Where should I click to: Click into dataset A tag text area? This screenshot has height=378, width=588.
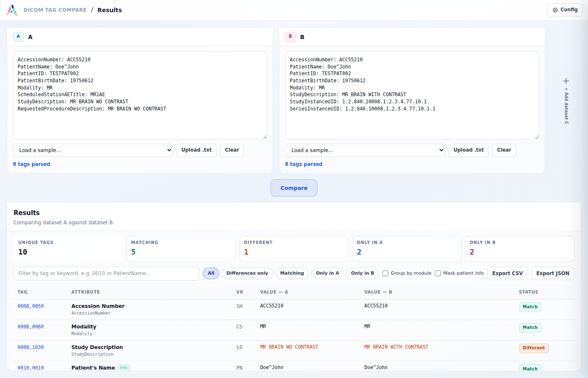coord(140,95)
